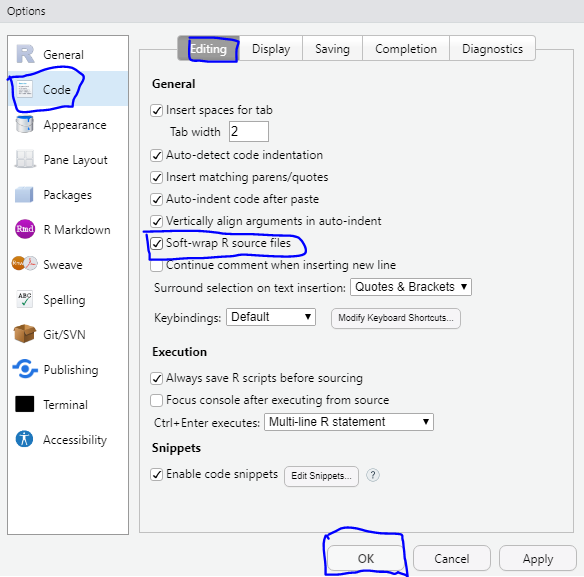Viewport: 584px width, 577px height.
Task: Click the Packages box icon
Action: pos(24,194)
